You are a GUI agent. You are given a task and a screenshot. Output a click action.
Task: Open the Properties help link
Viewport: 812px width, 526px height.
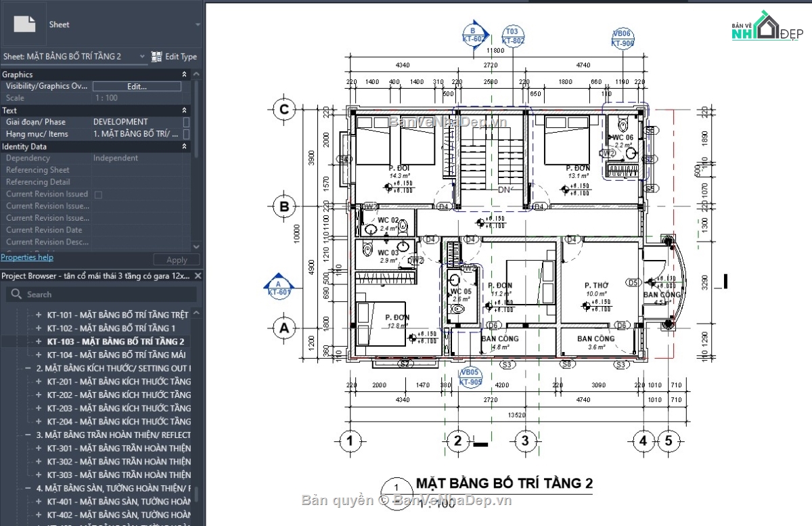coord(27,257)
